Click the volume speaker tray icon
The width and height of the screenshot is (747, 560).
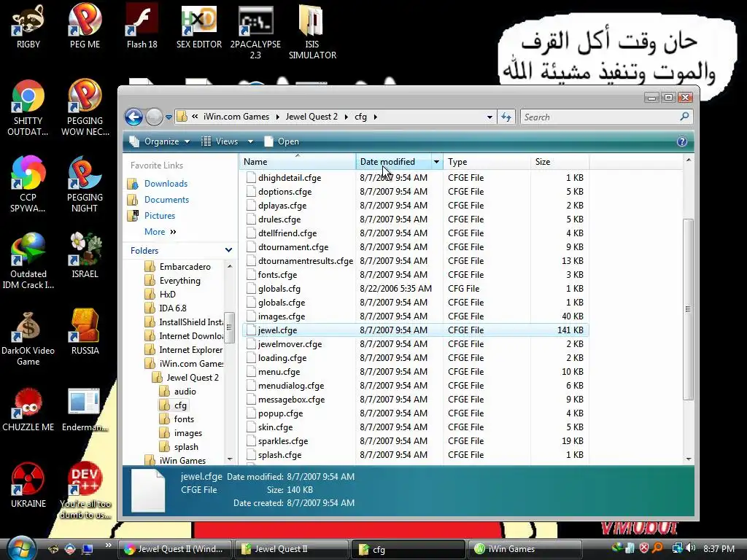tap(691, 548)
